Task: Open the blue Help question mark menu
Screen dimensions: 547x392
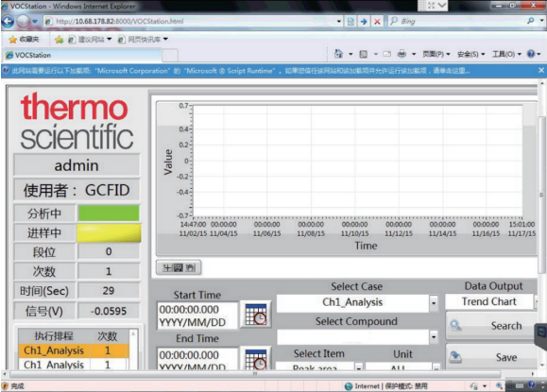Action: 534,54
